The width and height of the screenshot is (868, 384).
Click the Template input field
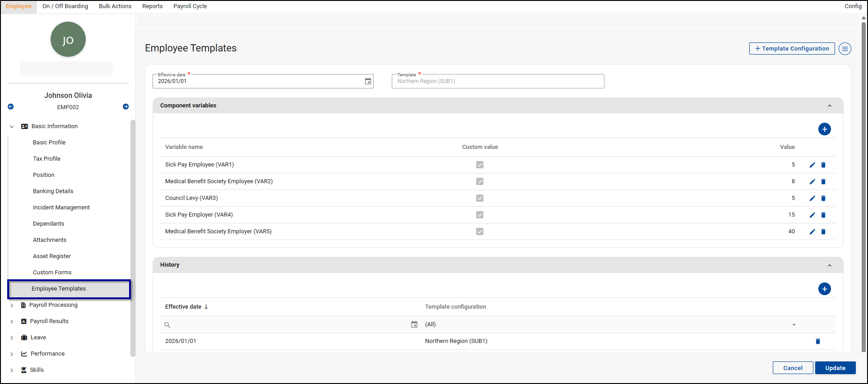[x=497, y=81]
